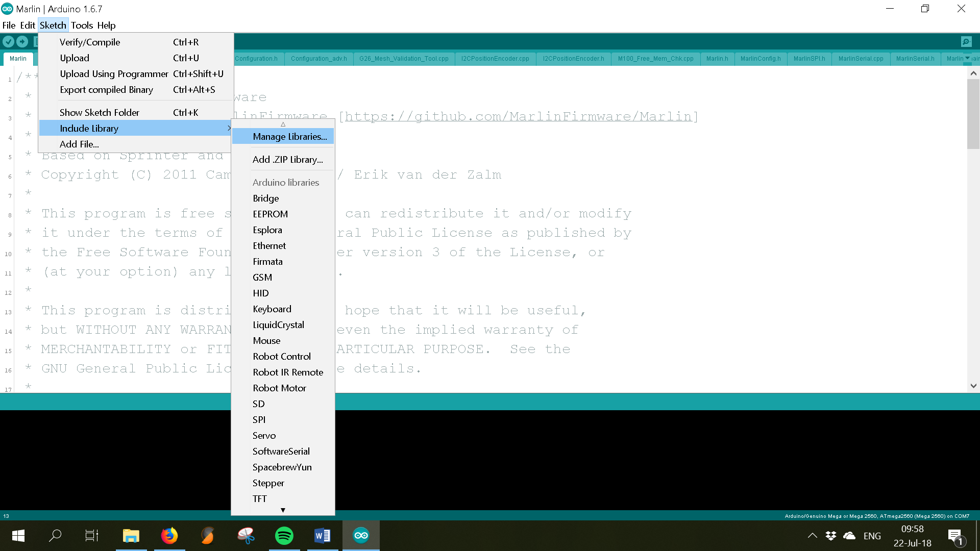Select Export compiled Binary
Viewport: 980px width, 551px height.
point(136,90)
